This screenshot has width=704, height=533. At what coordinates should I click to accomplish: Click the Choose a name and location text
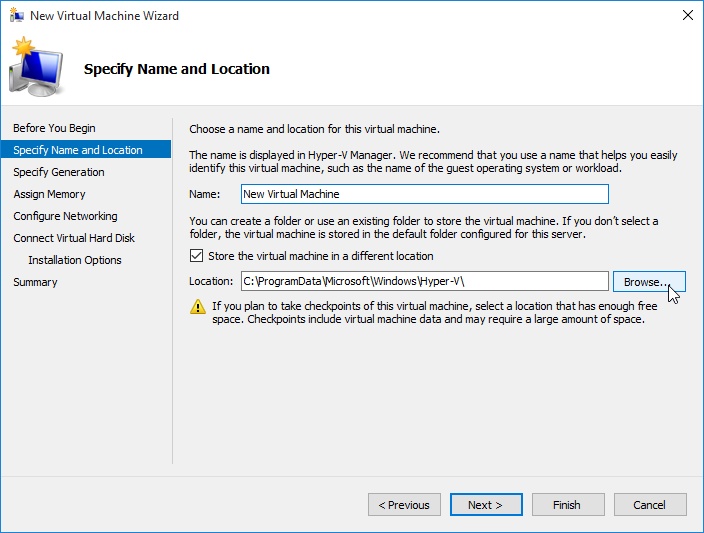[314, 129]
